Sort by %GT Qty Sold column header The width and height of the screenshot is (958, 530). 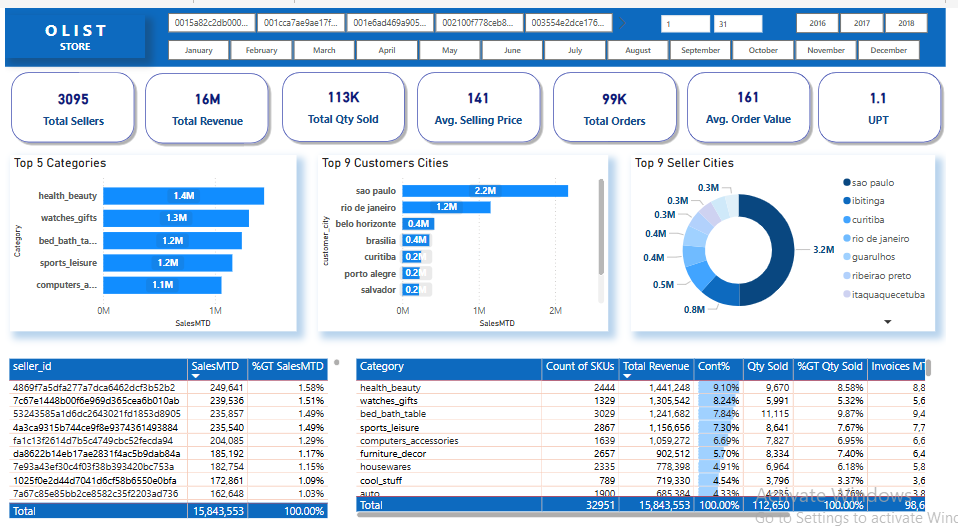(830, 367)
